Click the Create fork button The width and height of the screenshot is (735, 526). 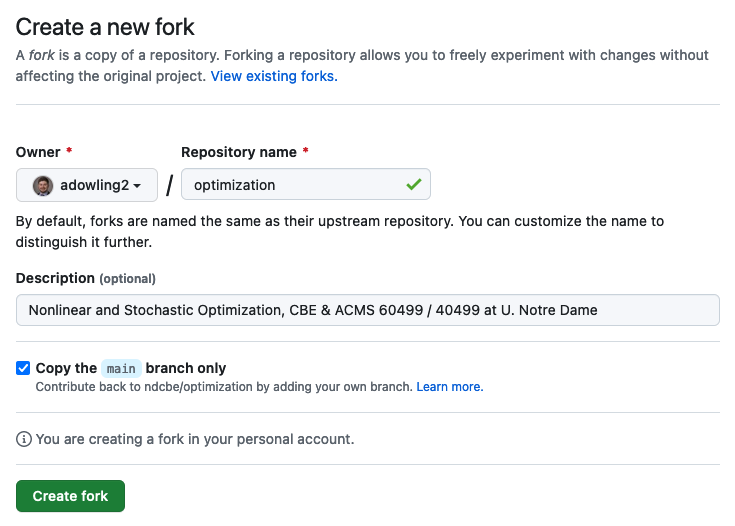(x=70, y=496)
